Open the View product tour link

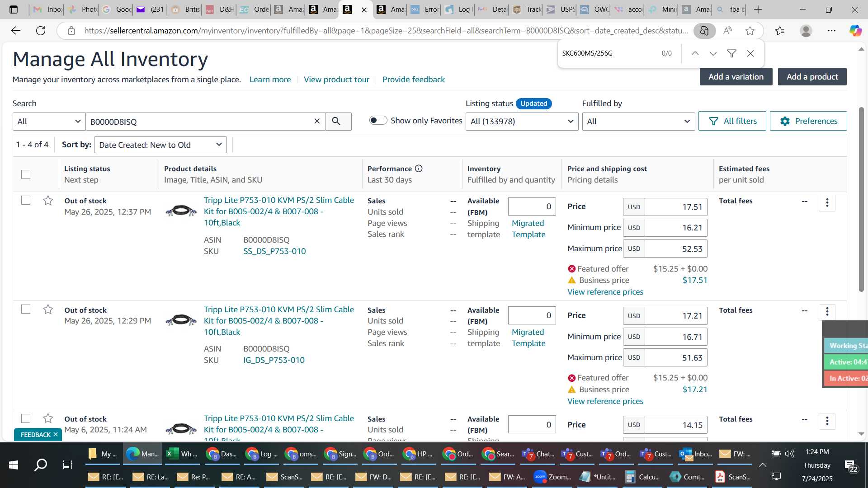(336, 80)
